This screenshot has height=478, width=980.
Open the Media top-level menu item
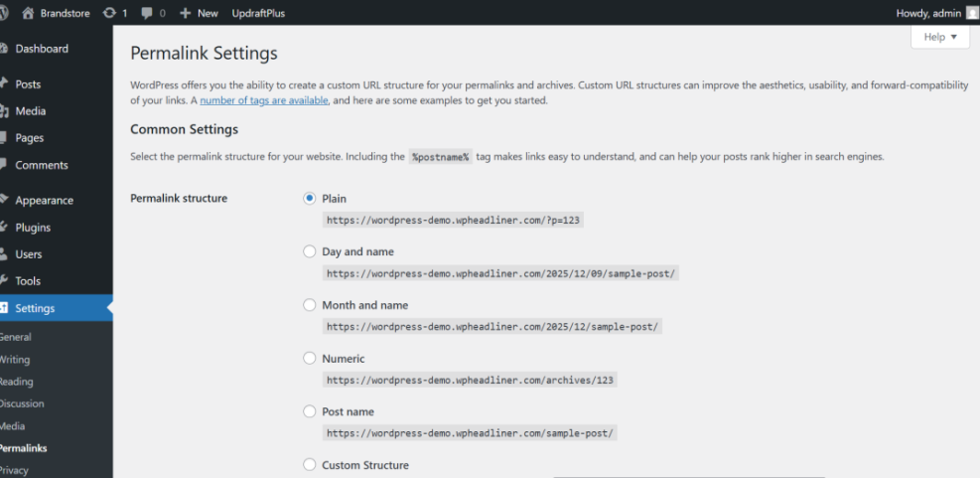click(31, 111)
